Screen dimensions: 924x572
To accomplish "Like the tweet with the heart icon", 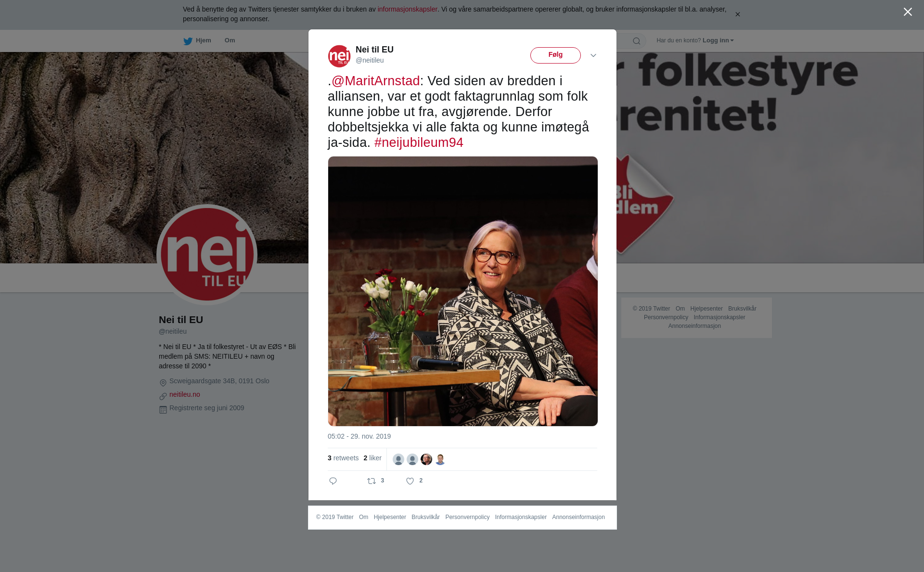I will pos(410,481).
